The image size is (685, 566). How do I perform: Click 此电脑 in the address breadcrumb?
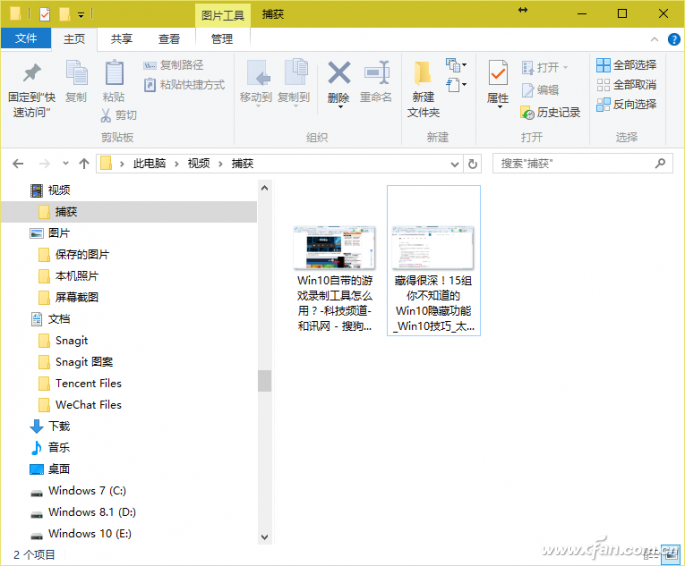(x=149, y=164)
